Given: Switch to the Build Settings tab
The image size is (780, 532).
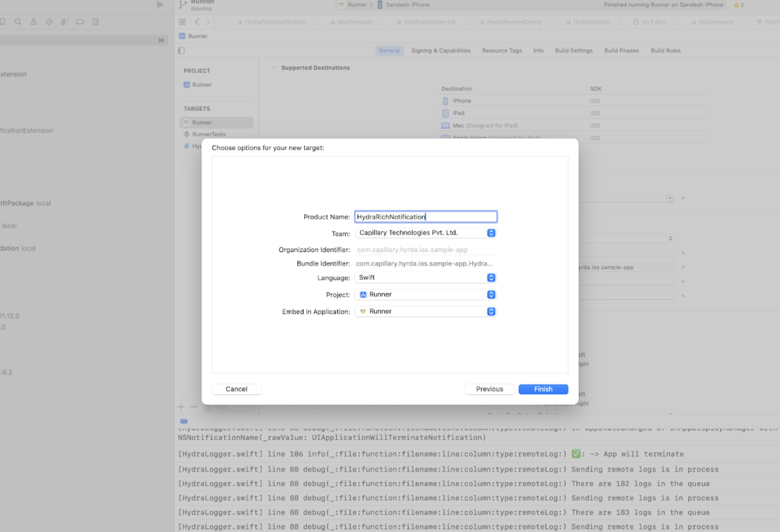Looking at the screenshot, I should click(x=574, y=51).
